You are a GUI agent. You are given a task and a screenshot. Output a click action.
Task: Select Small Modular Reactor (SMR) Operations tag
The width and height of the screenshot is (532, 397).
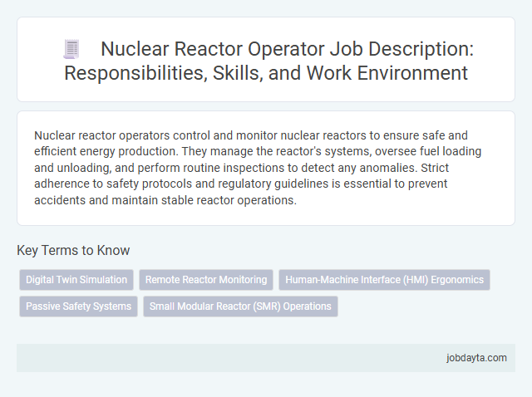click(240, 306)
